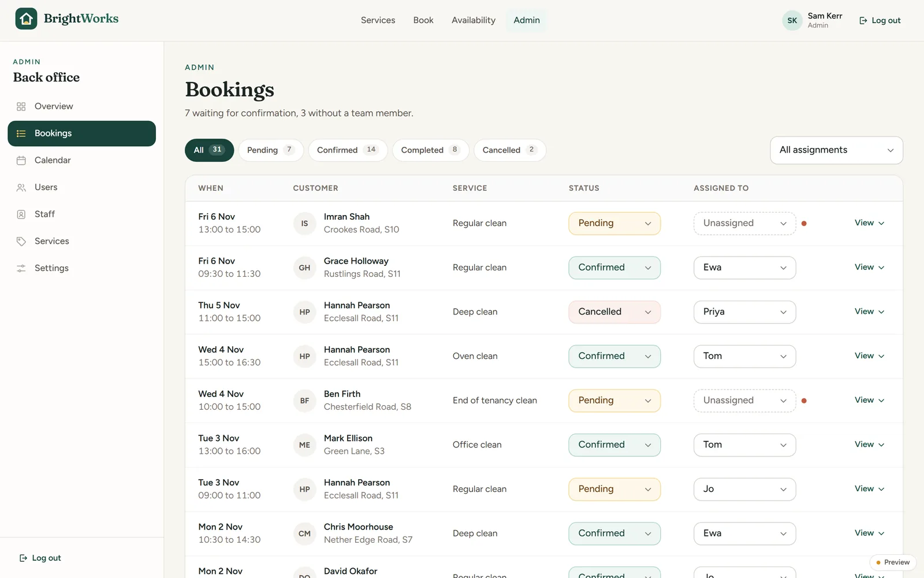The image size is (924, 578).
Task: Click the Sam Kerr user name
Action: [825, 16]
